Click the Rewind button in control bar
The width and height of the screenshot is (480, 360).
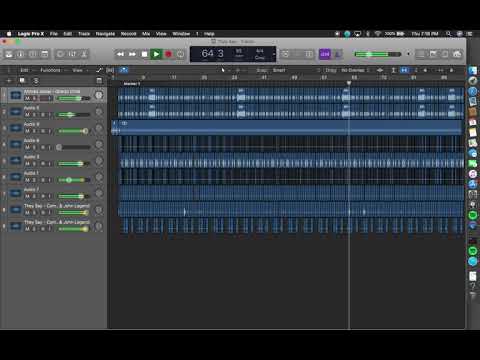(x=120, y=54)
